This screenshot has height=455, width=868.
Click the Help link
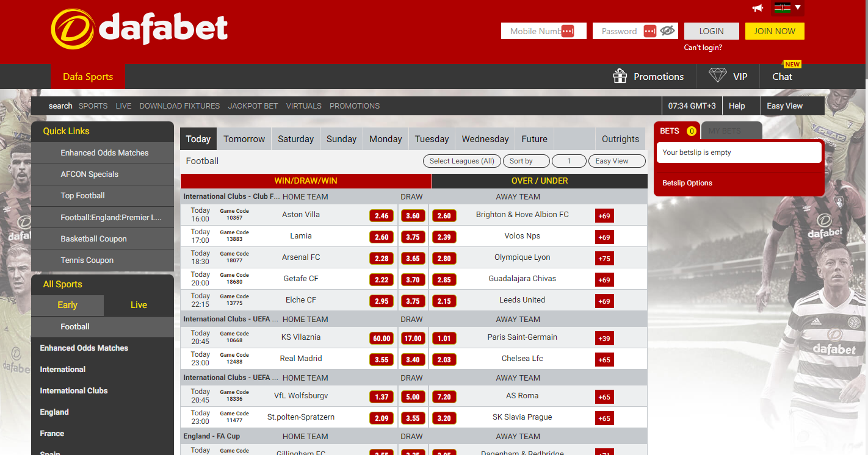pos(737,106)
